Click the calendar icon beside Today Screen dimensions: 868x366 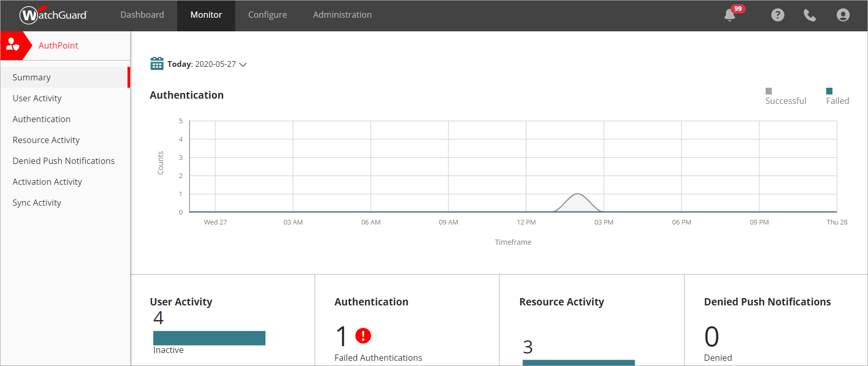(x=157, y=64)
